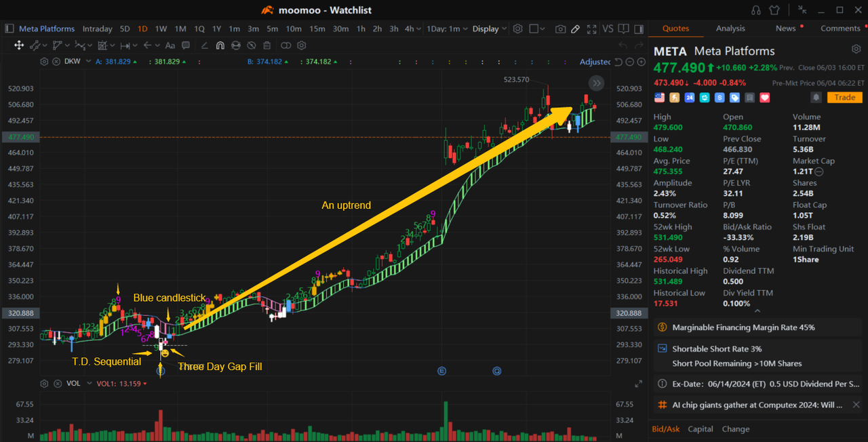Expand the trend line tool dropdown arrow

(x=45, y=45)
